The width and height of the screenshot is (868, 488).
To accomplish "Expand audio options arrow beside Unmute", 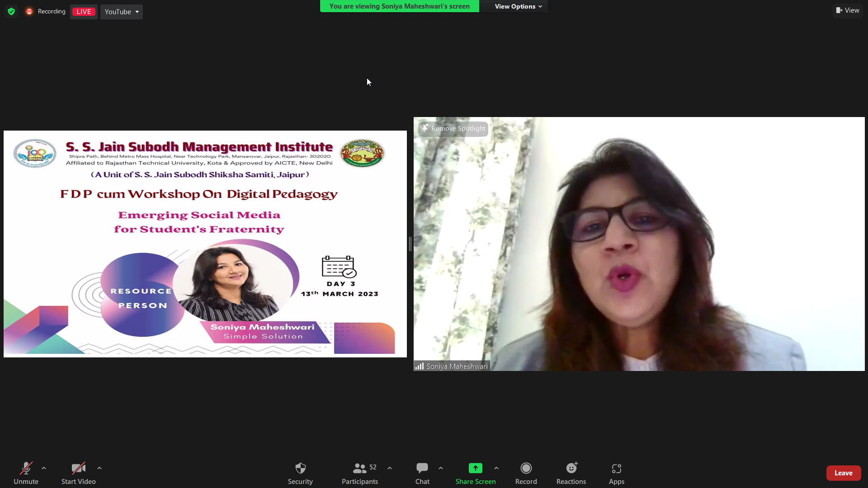I will 44,468.
